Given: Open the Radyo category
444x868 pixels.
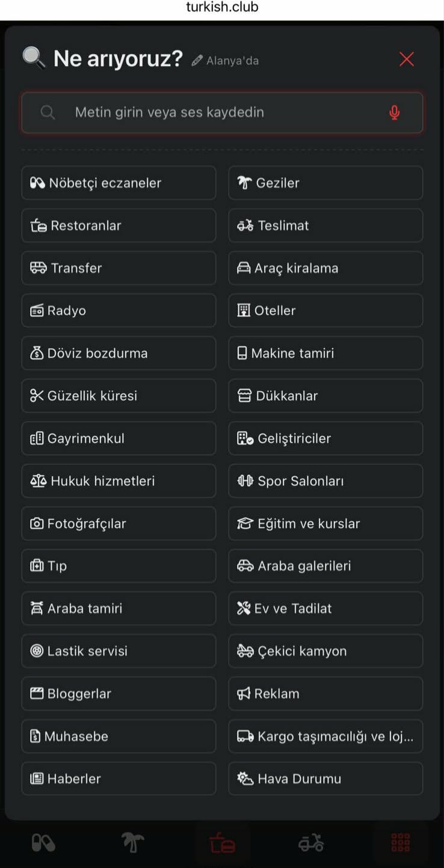Looking at the screenshot, I should point(119,310).
